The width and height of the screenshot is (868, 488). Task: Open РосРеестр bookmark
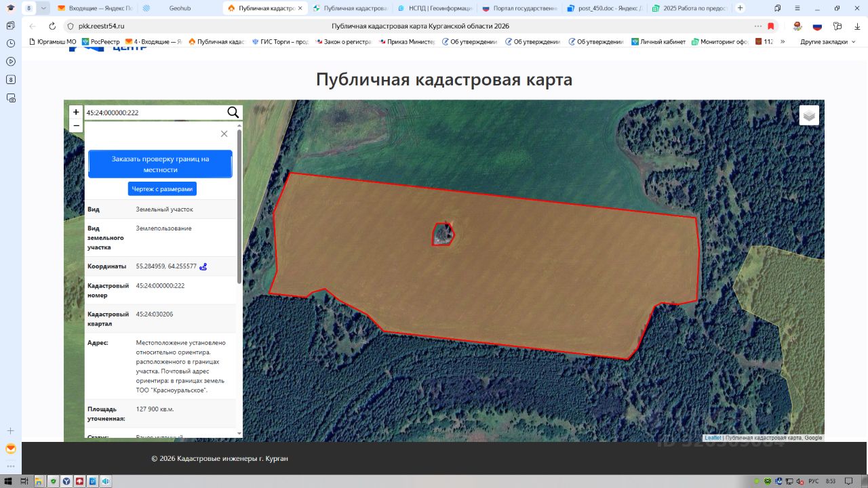[100, 41]
